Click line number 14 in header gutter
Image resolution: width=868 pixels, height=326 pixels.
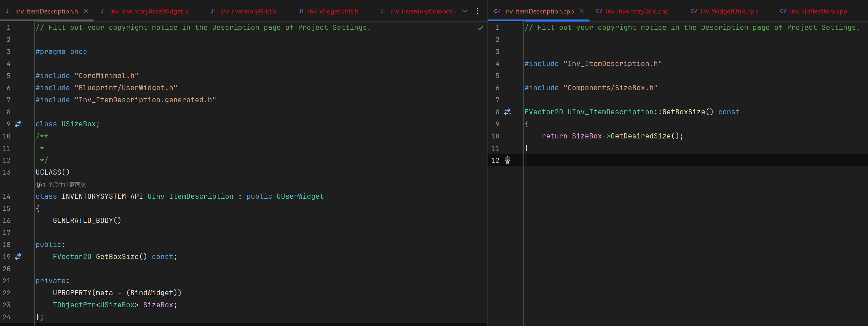click(7, 196)
